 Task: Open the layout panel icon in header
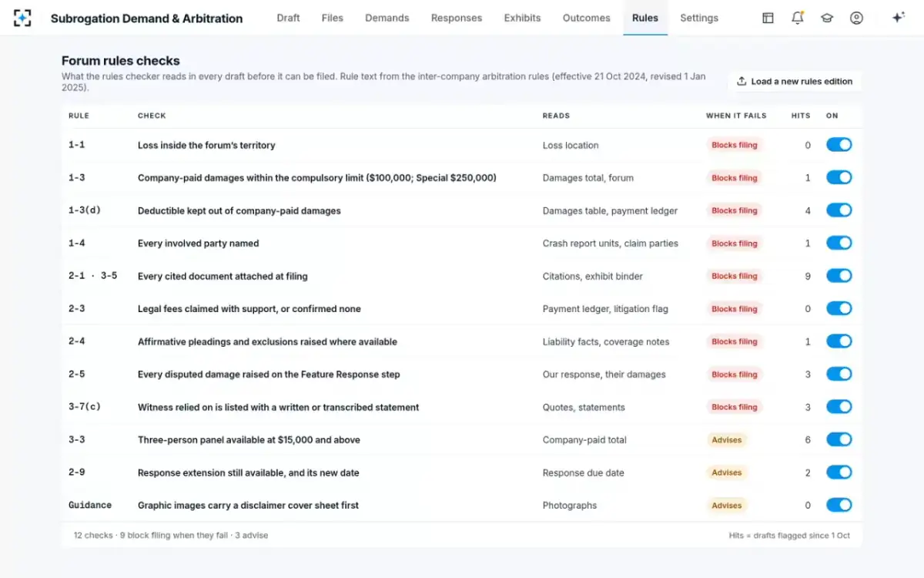click(x=768, y=18)
